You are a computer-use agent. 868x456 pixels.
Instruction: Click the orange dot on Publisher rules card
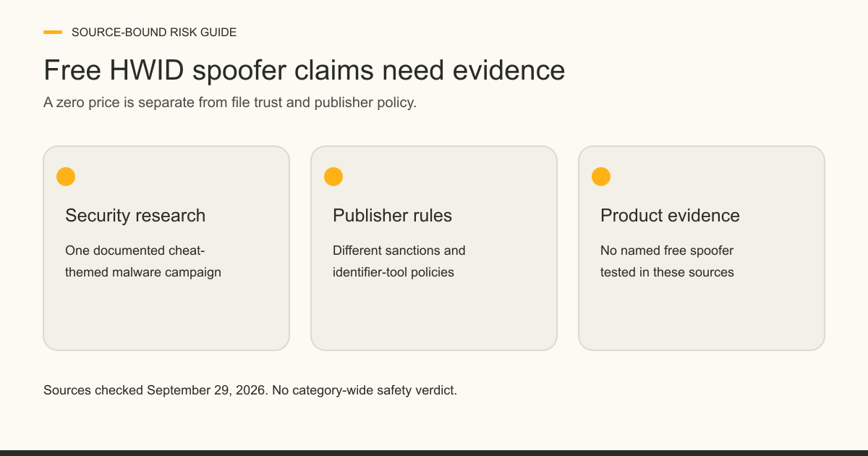pyautogui.click(x=333, y=177)
